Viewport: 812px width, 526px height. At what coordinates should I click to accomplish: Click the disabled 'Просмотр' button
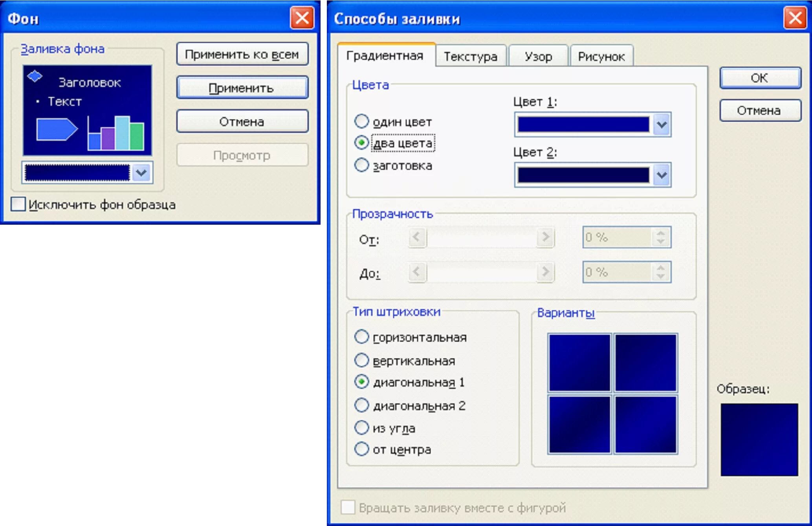pos(242,155)
